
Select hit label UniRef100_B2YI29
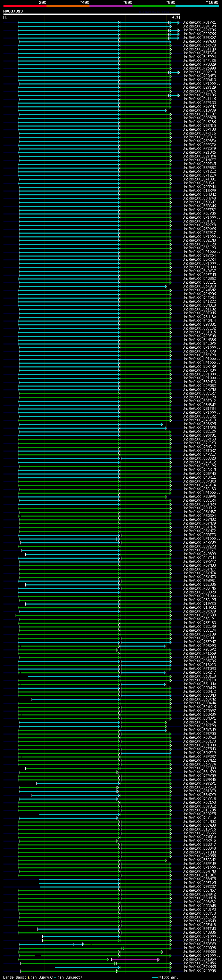coord(199,88)
